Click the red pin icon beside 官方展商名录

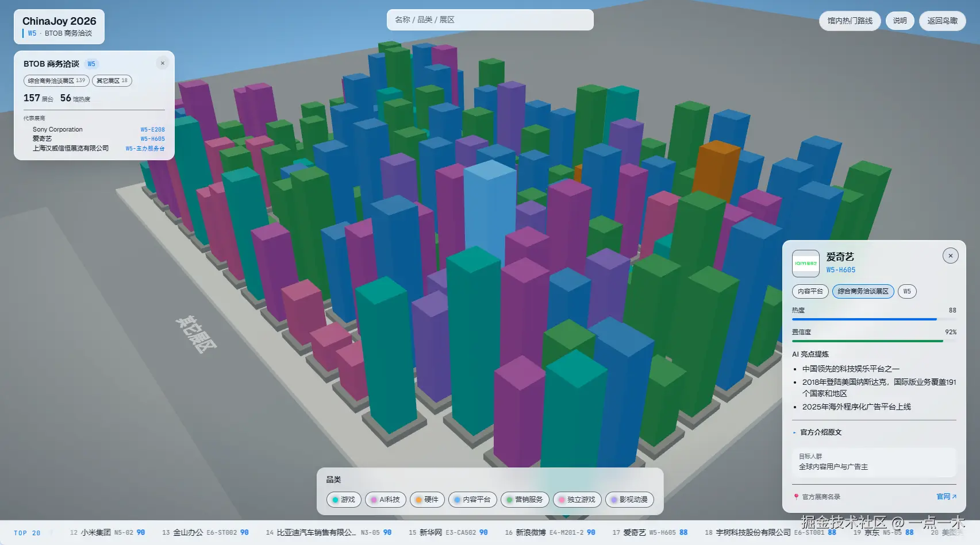coord(796,497)
